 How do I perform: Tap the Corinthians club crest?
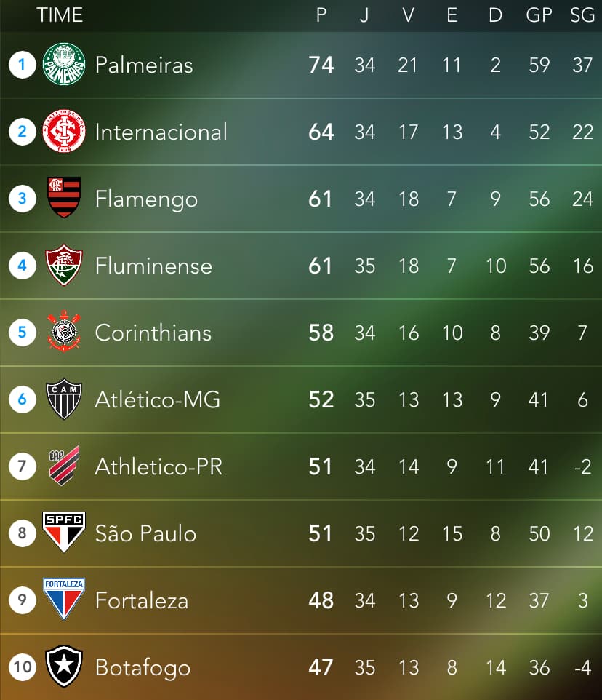tap(64, 331)
